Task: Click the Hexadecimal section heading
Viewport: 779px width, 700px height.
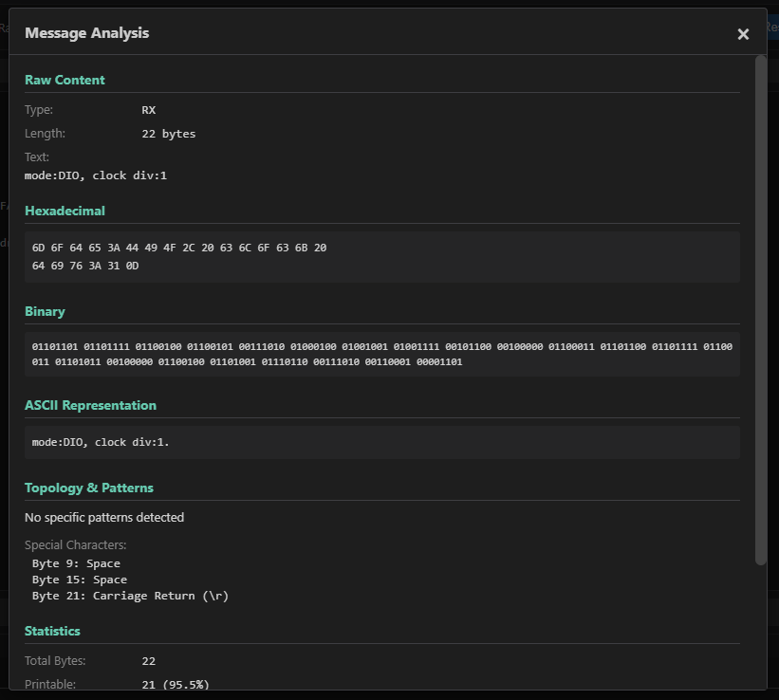Action: pos(65,212)
